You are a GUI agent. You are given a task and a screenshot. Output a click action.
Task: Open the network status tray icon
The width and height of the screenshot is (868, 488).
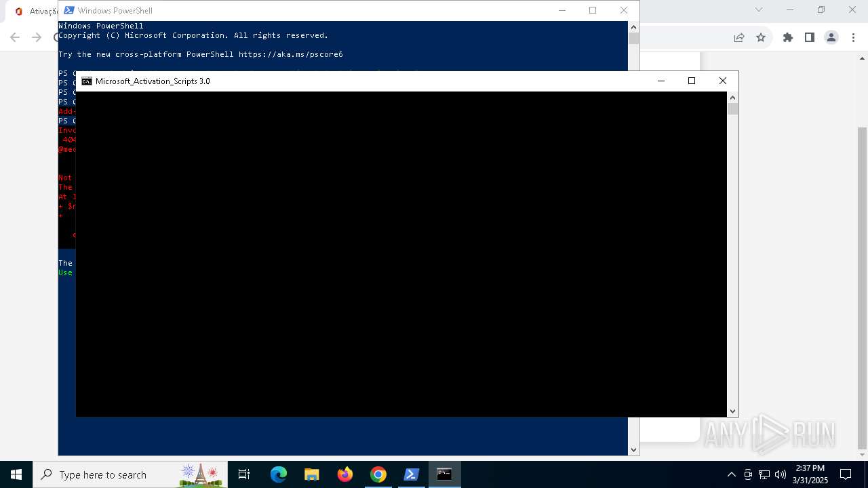point(764,474)
